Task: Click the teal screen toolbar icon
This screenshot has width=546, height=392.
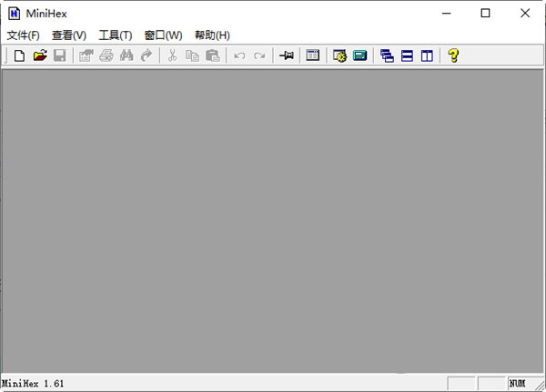Action: (x=359, y=56)
